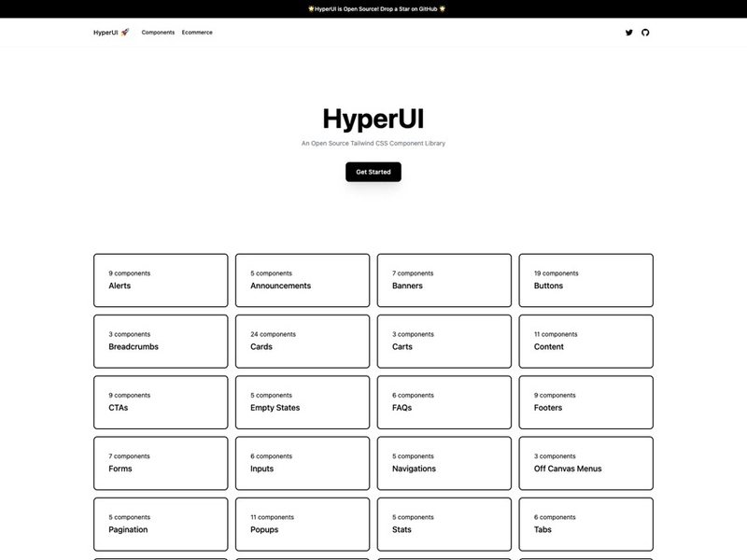747x560 pixels.
Task: Open the Alerts components card
Action: point(161,280)
